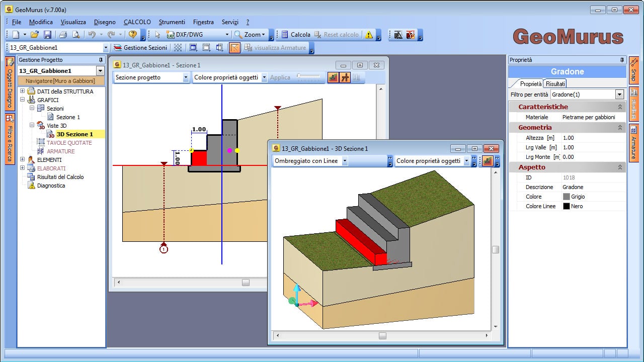Toggle dimensions display in Sezione 1 toolbar

[x=345, y=77]
